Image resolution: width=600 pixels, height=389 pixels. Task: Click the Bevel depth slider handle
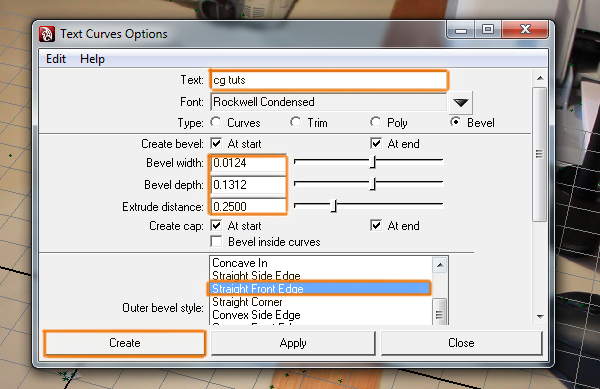pyautogui.click(x=373, y=184)
